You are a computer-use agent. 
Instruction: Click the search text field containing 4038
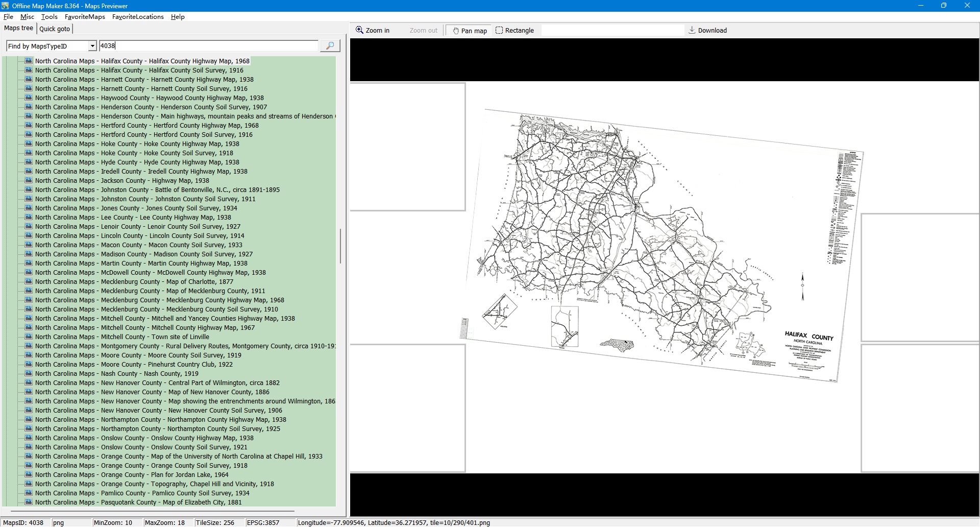pyautogui.click(x=208, y=46)
